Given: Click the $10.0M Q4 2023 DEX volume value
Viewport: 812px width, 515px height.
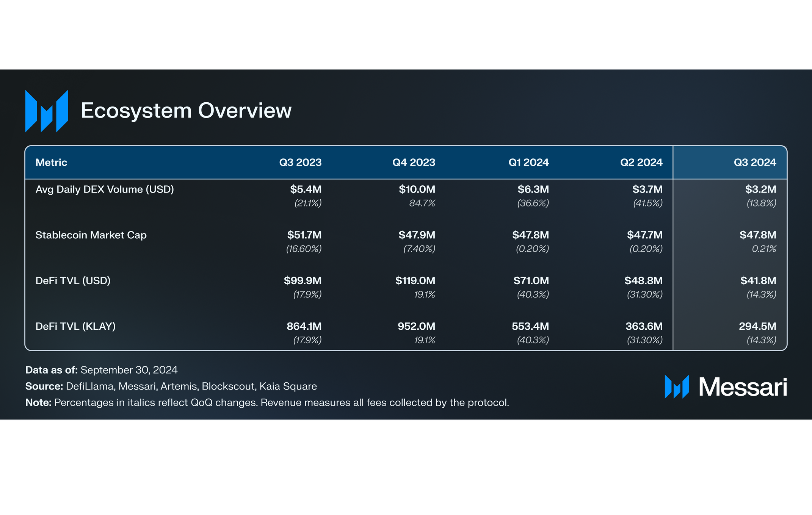Looking at the screenshot, I should tap(417, 189).
